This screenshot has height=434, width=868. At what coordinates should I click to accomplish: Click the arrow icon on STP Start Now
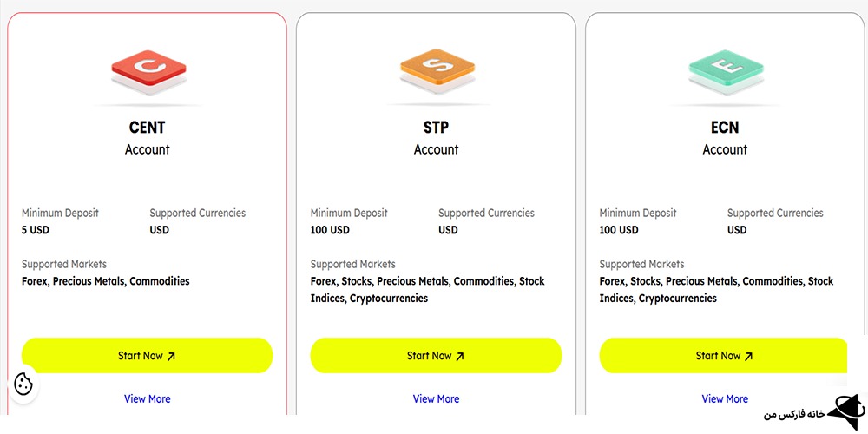[x=460, y=356]
